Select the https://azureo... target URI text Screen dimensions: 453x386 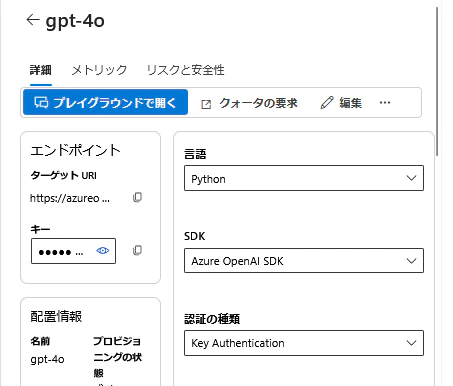[x=70, y=198]
